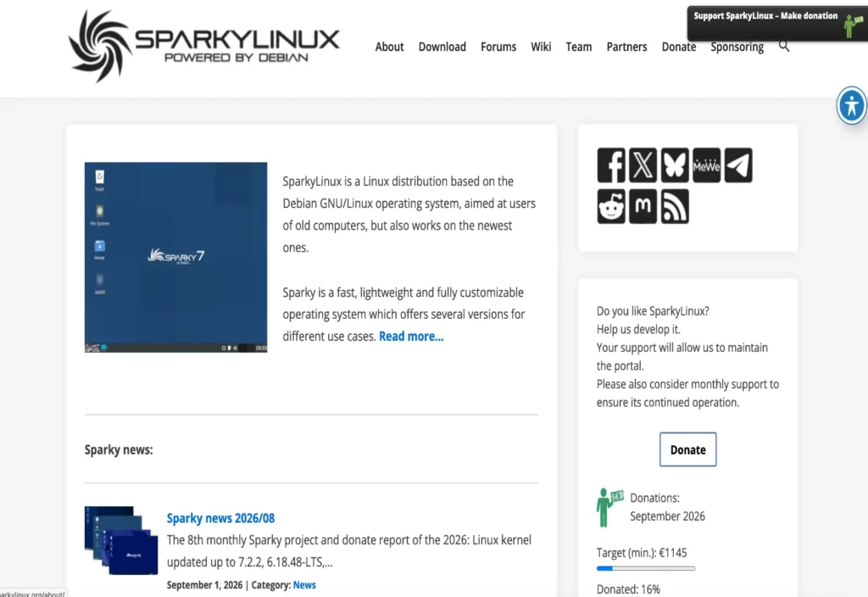The height and width of the screenshot is (597, 868).
Task: Open the Bluesky butterfly icon
Action: coord(674,165)
